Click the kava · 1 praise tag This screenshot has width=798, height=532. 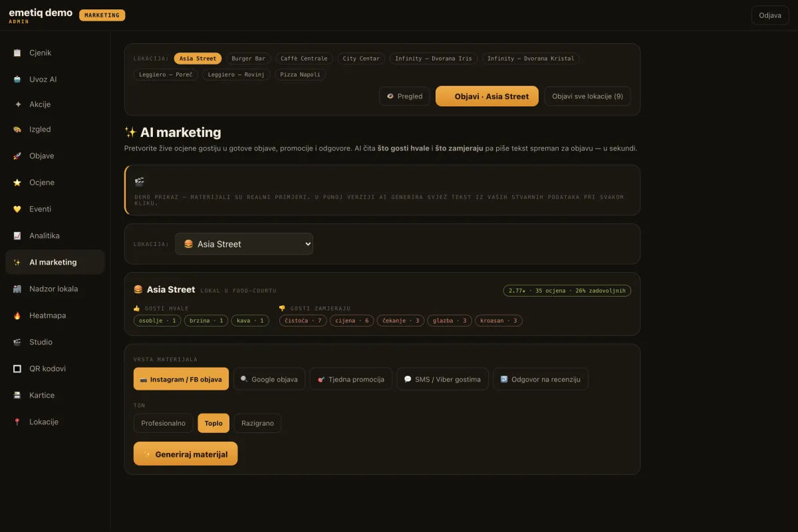click(249, 321)
